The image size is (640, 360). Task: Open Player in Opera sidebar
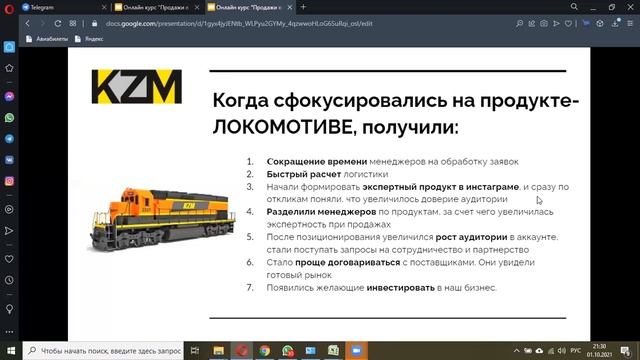click(x=9, y=209)
